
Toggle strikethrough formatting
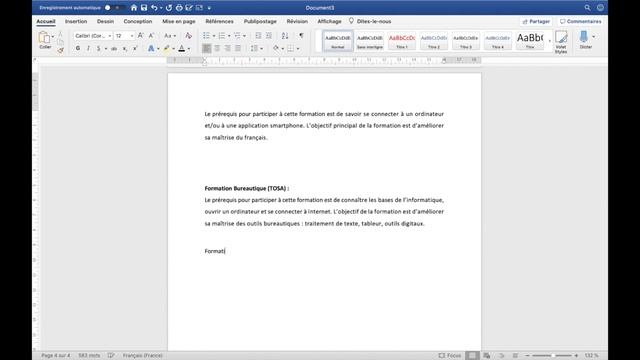114,49
